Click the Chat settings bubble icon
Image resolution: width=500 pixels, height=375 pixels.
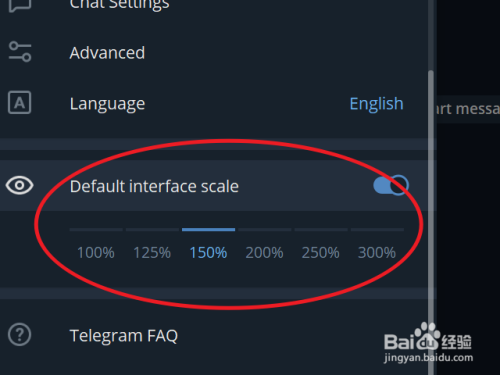click(x=20, y=4)
